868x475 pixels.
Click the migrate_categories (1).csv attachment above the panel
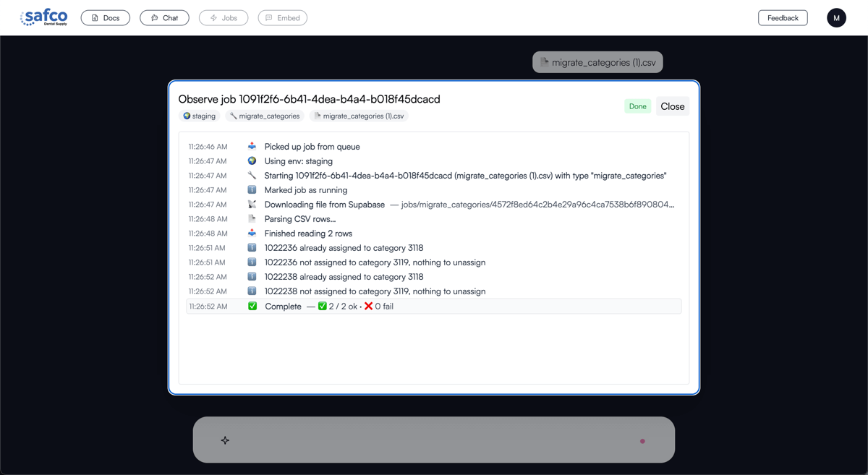click(x=597, y=61)
